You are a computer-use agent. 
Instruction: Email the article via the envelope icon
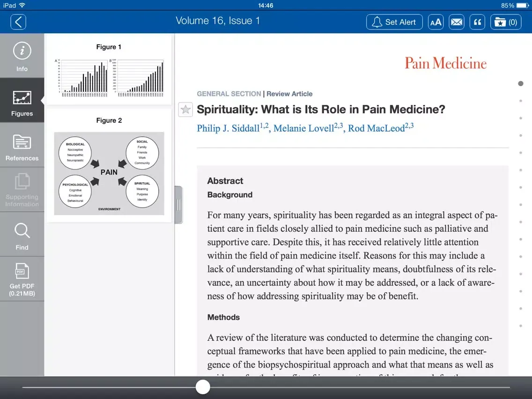coord(456,22)
